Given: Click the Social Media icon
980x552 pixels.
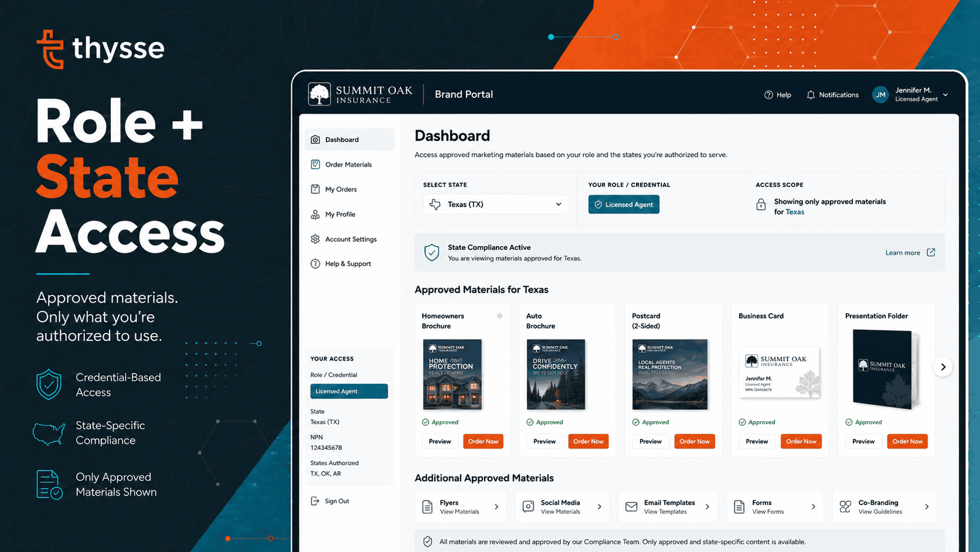Looking at the screenshot, I should [528, 507].
